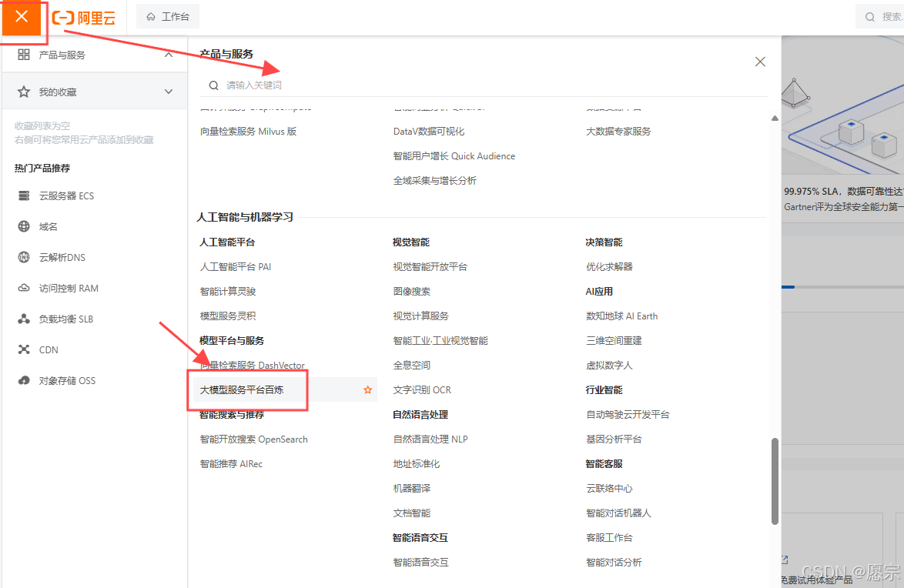Click the 云服务器 ECS icon
The width and height of the screenshot is (904, 588).
24,196
